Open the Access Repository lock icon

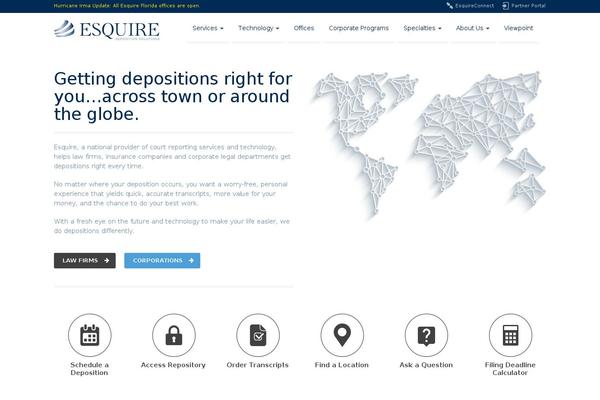[174, 335]
